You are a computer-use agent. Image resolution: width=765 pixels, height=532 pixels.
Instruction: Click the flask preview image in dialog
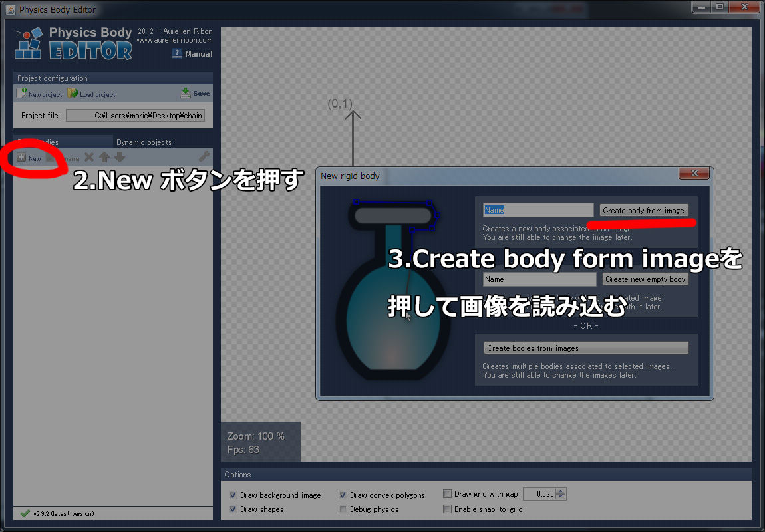coord(392,290)
